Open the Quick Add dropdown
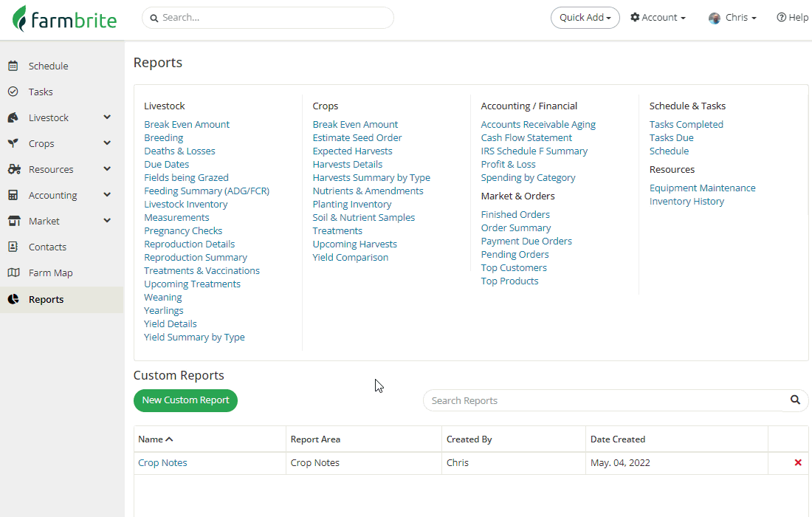 [585, 18]
